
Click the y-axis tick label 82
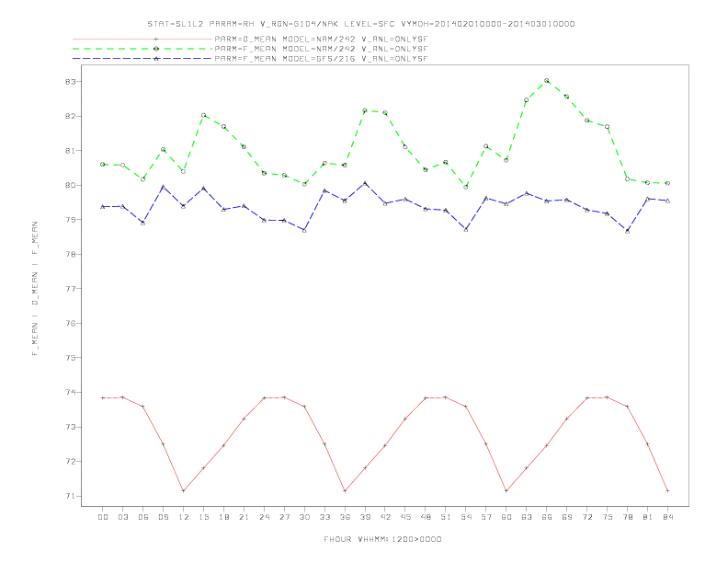71,116
